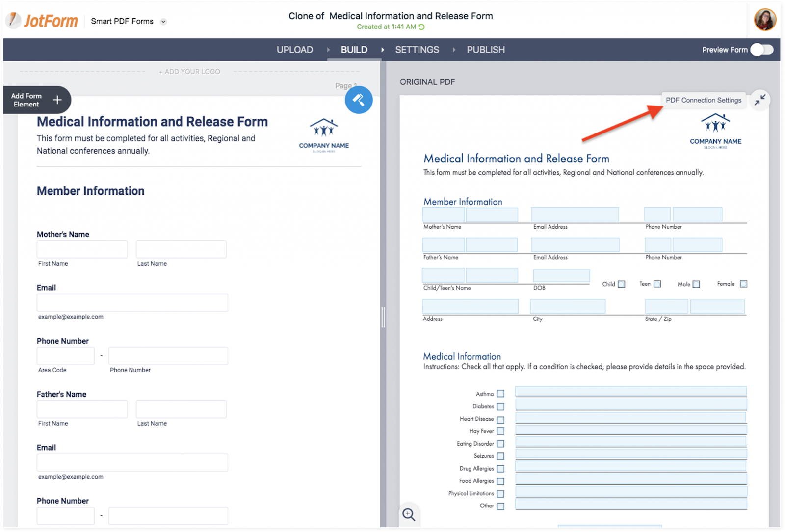Toggle the Preview Form switch
The image size is (785, 532).
point(762,50)
